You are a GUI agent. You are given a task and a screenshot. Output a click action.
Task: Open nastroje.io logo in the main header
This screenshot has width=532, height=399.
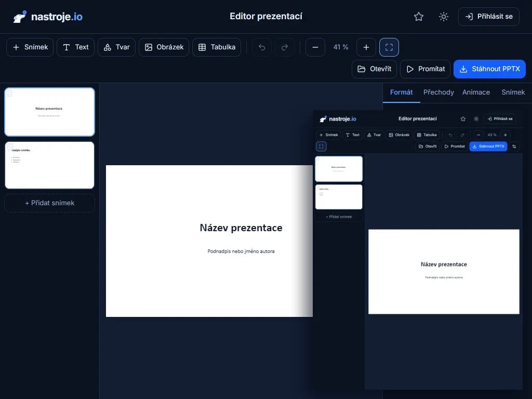pyautogui.click(x=48, y=17)
